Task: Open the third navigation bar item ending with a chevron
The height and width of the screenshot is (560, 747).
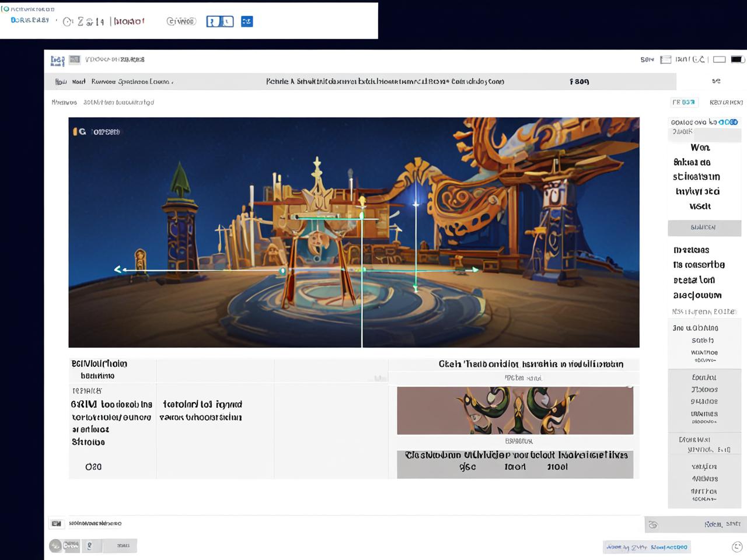Action: click(132, 82)
